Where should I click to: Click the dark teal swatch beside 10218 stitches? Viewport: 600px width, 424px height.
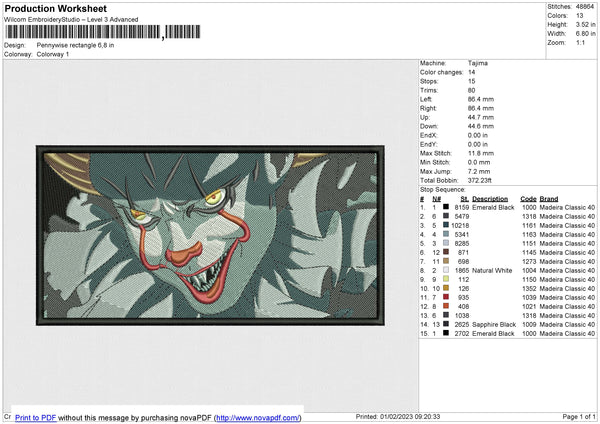446,225
